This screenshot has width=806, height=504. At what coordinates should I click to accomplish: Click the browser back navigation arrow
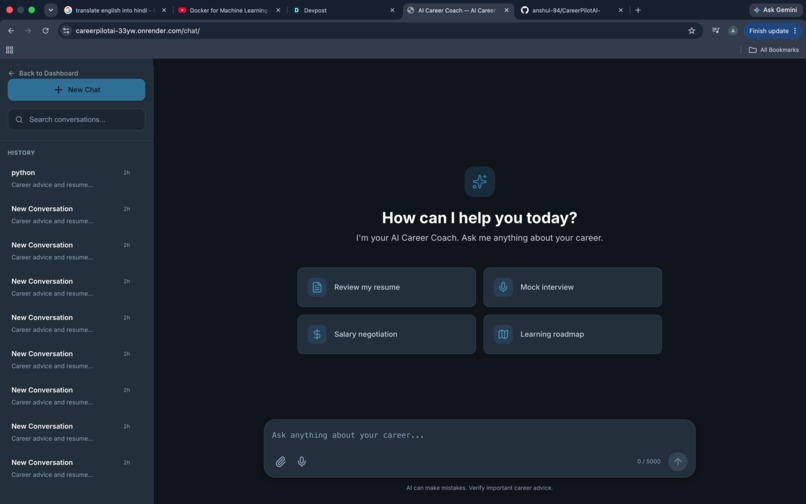[x=11, y=31]
